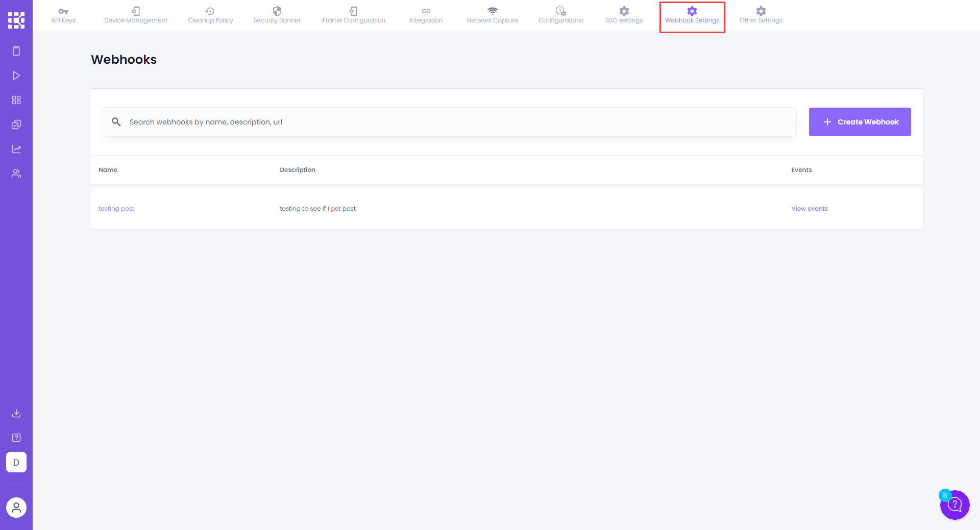
Task: Focus the Search webhooks input field
Action: point(450,122)
